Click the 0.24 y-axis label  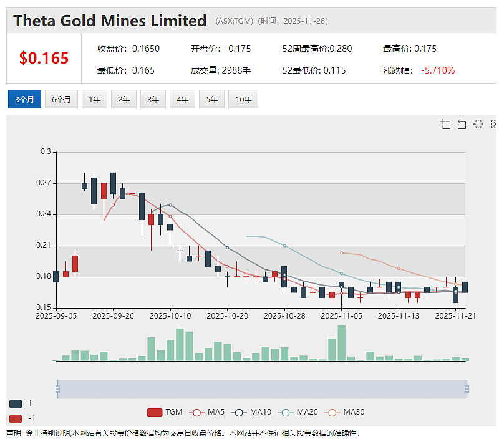(44, 214)
